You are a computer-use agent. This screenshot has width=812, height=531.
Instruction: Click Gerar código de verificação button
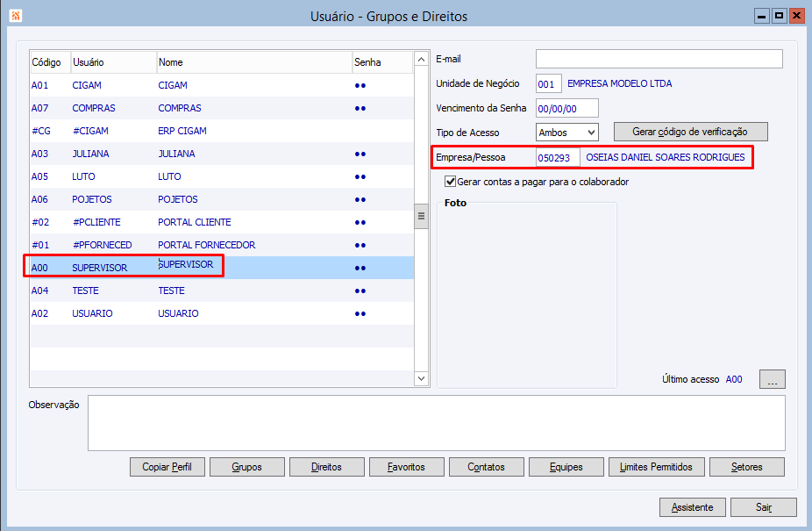pos(690,132)
